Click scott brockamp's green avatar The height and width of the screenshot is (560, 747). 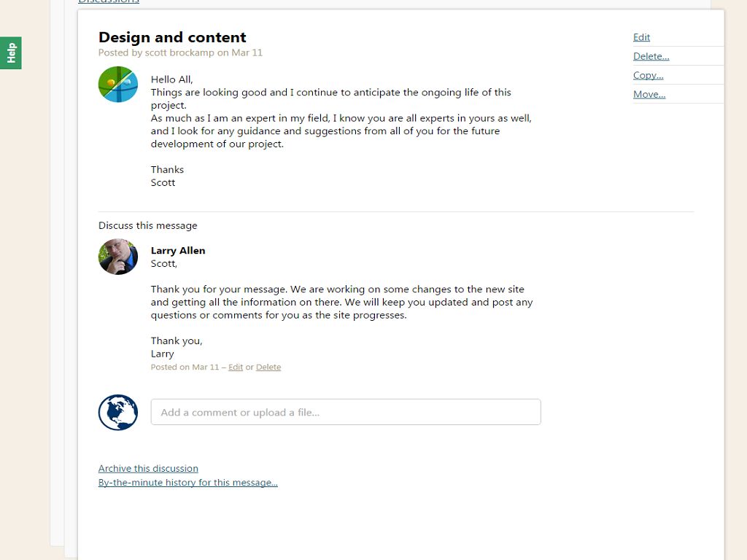[x=118, y=85]
